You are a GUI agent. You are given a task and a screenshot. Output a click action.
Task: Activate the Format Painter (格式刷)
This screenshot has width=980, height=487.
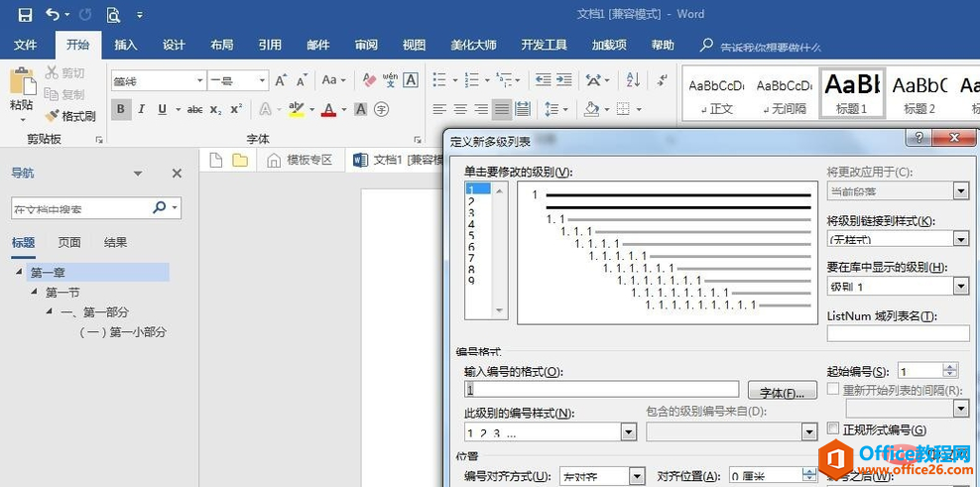(x=70, y=116)
